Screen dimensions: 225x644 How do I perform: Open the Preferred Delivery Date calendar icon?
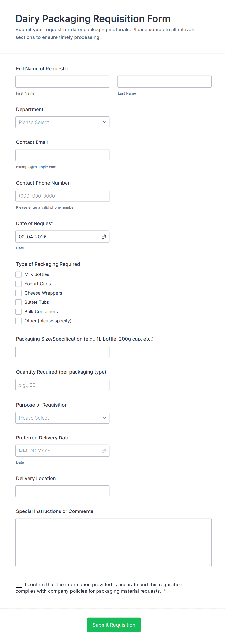104,451
